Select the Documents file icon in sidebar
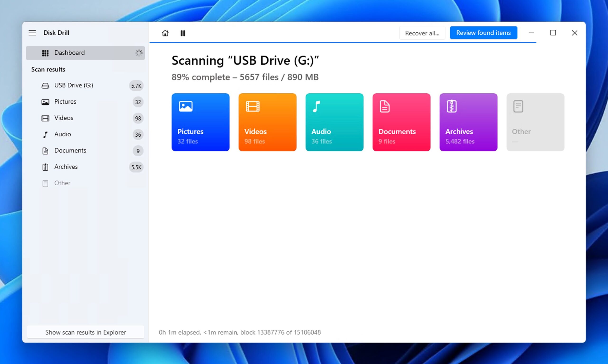The image size is (608, 364). pos(45,151)
